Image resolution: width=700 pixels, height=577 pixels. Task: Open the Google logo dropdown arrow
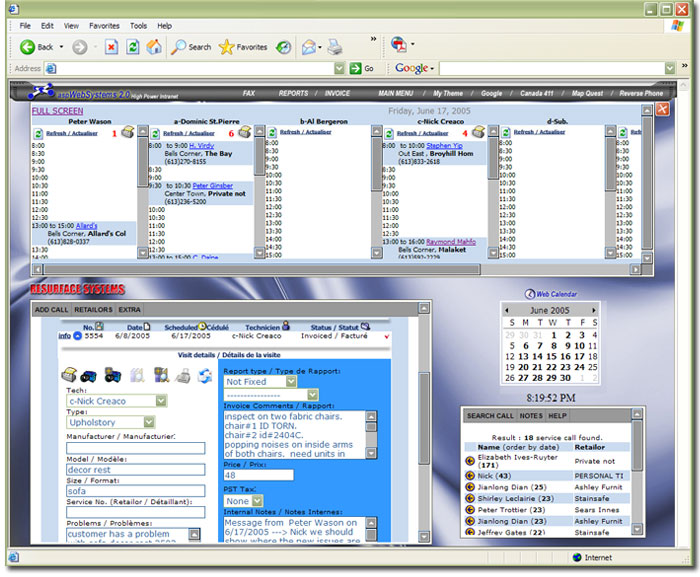point(432,69)
